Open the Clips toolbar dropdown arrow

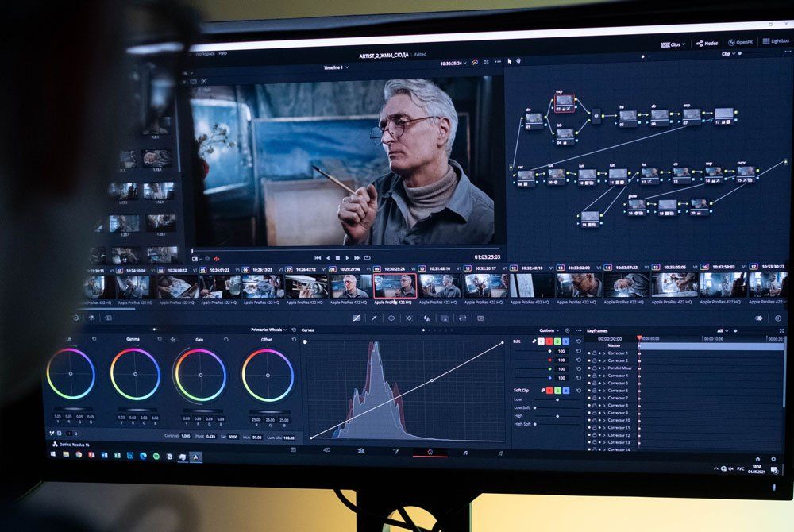[x=684, y=44]
